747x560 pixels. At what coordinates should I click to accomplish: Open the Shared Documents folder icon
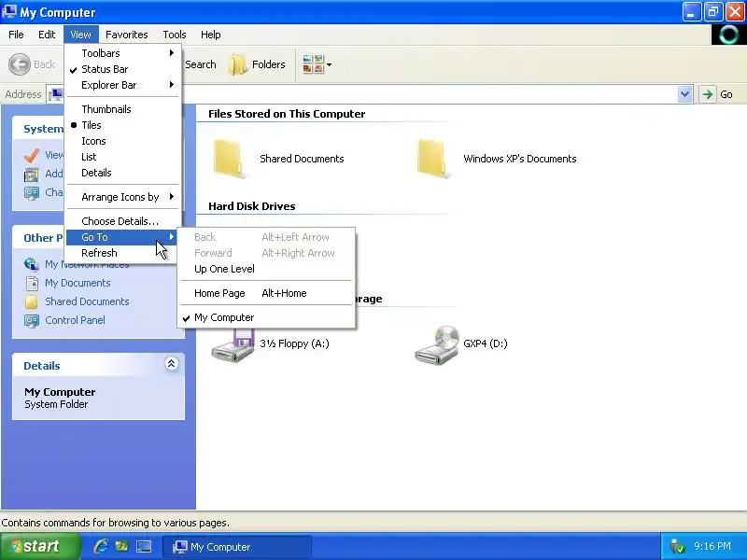tap(230, 159)
